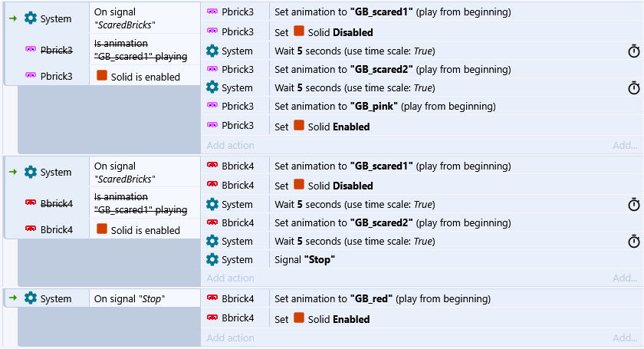Click the Add... link at the right of the last event
This screenshot has width=644, height=349.
[625, 337]
